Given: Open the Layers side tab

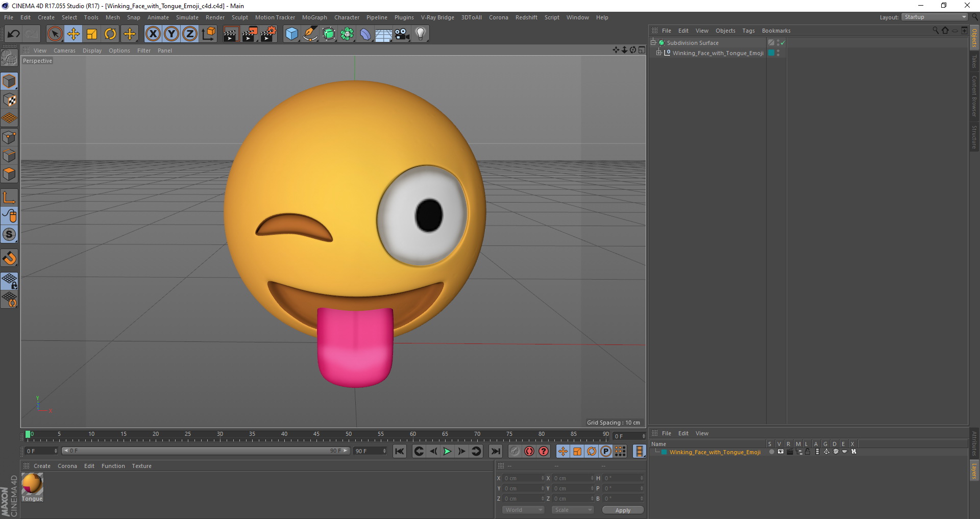Looking at the screenshot, I should pyautogui.click(x=974, y=471).
